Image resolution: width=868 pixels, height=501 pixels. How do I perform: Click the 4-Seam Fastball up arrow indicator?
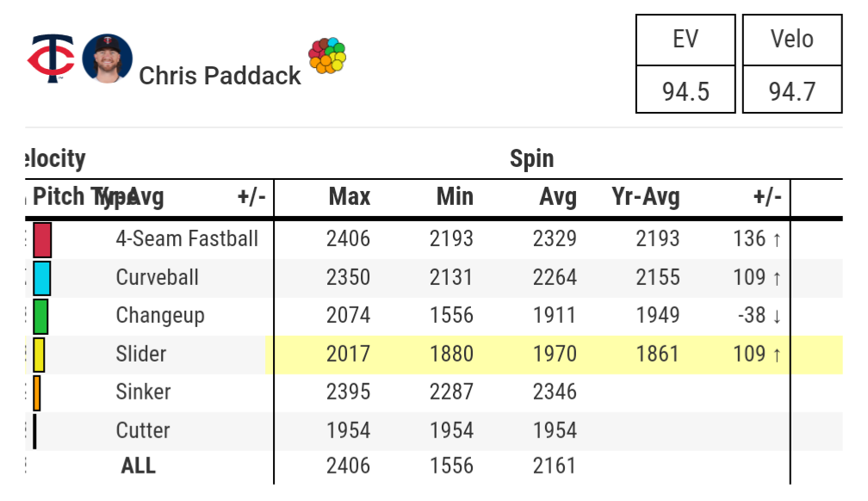click(777, 239)
